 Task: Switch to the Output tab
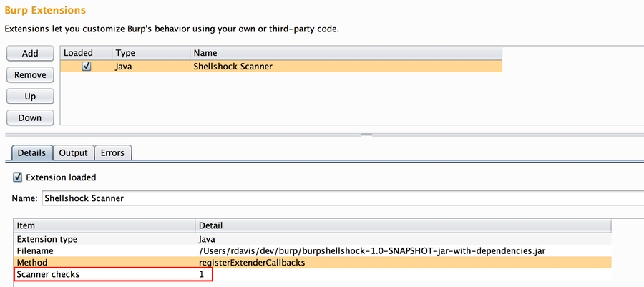tap(73, 152)
